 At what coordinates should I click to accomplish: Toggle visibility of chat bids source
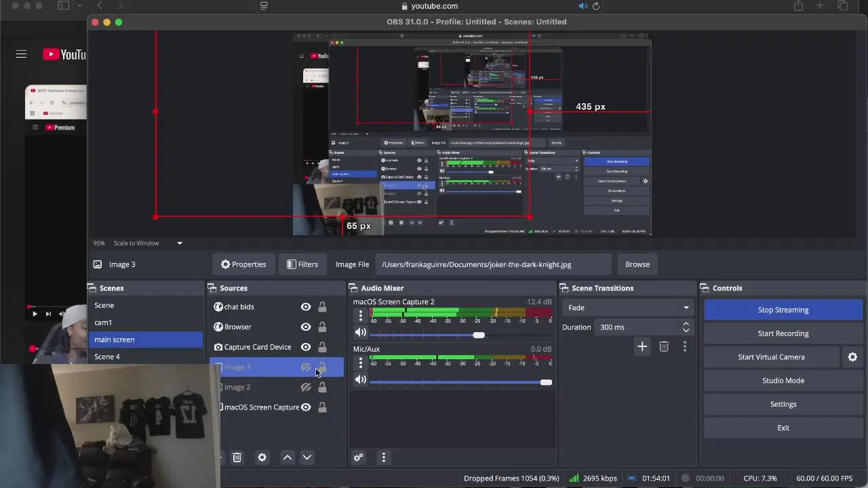306,307
